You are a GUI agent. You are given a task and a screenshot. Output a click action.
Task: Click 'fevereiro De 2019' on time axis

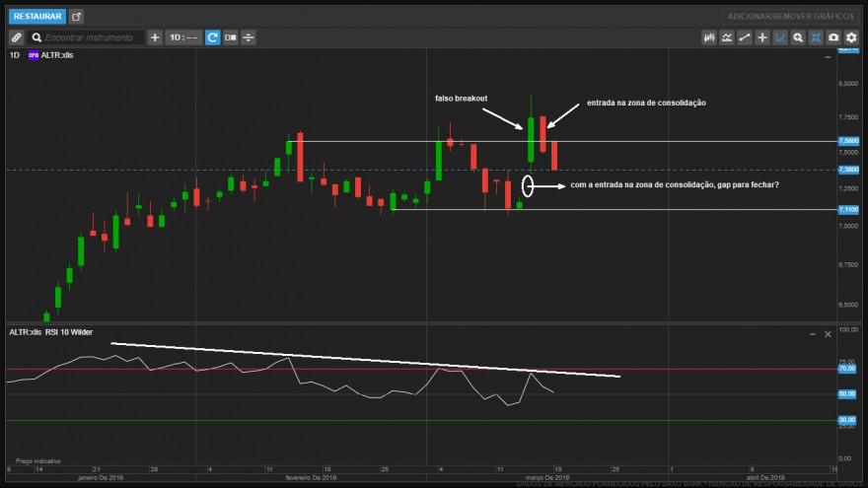[311, 477]
